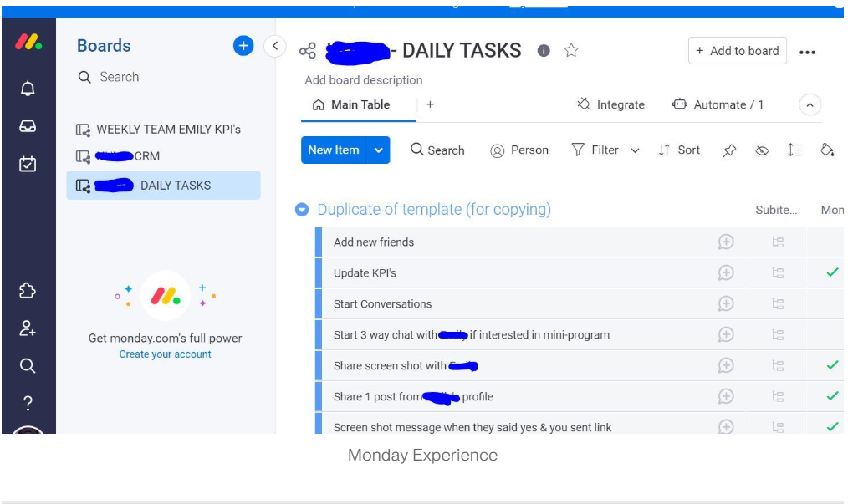
Task: Open conversation for Start Conversations
Action: coord(726,304)
